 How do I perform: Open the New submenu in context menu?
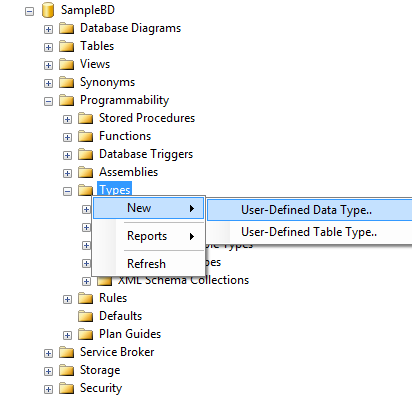(x=149, y=208)
